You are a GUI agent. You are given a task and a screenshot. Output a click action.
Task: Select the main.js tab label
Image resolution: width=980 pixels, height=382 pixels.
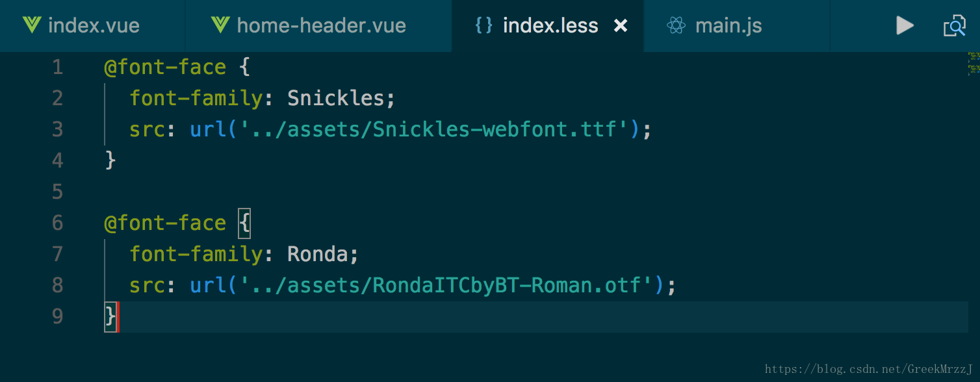coord(728,25)
